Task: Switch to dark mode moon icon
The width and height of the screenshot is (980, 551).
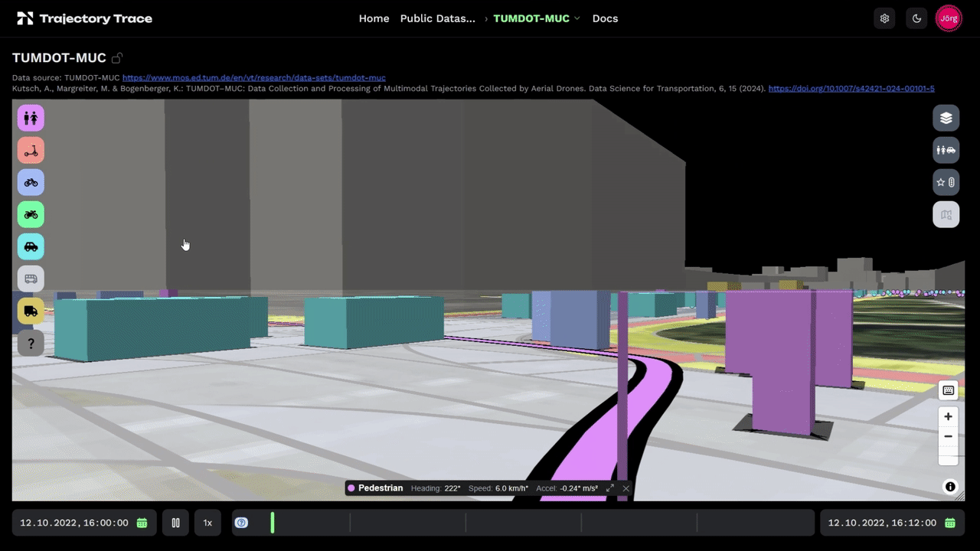Action: pyautogui.click(x=916, y=18)
